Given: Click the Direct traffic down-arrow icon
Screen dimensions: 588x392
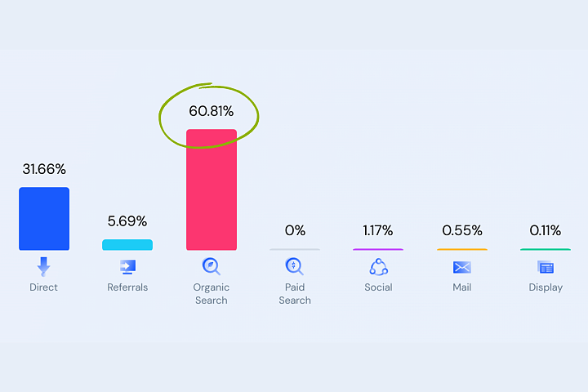Looking at the screenshot, I should (x=43, y=267).
